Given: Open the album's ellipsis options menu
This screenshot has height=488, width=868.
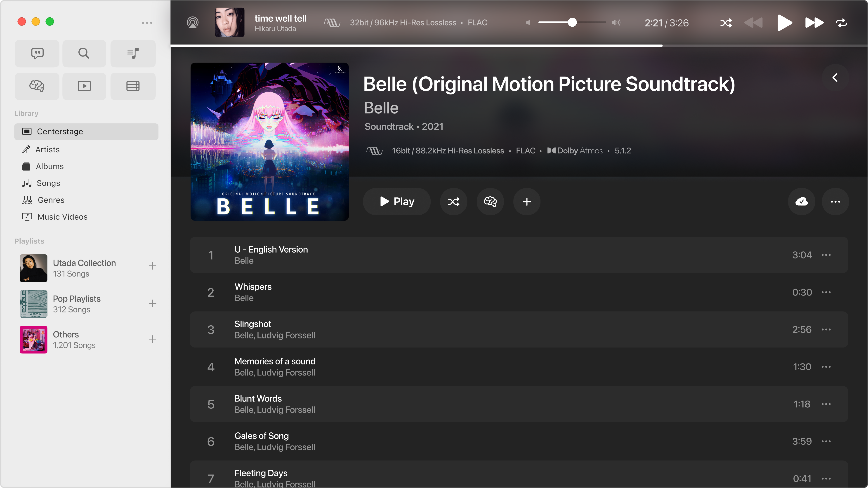Looking at the screenshot, I should pos(835,201).
